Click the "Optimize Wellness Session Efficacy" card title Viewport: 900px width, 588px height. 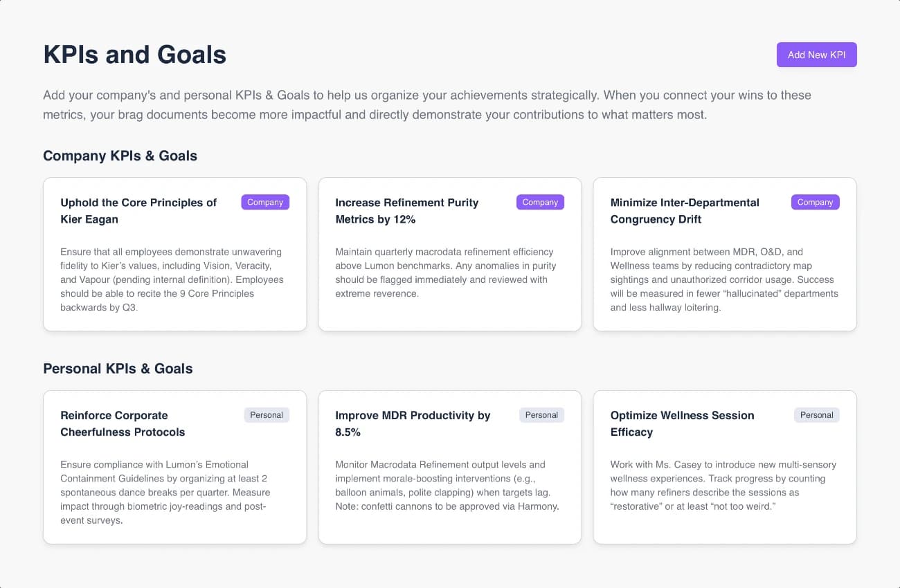[682, 423]
